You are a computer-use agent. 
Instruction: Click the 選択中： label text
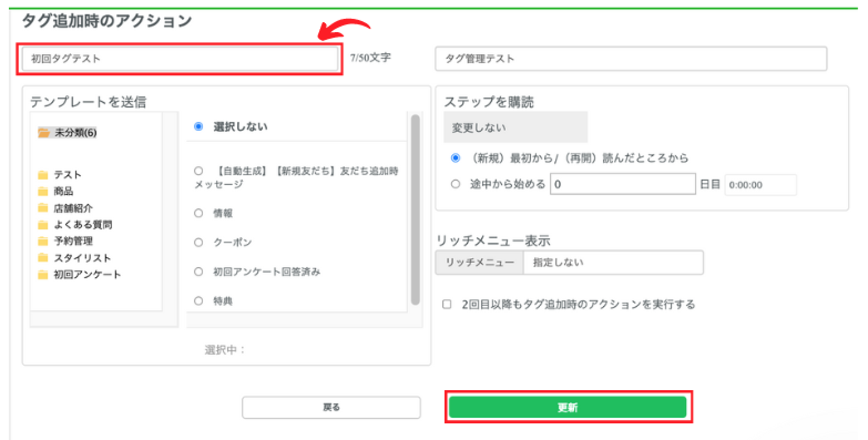[x=225, y=350]
